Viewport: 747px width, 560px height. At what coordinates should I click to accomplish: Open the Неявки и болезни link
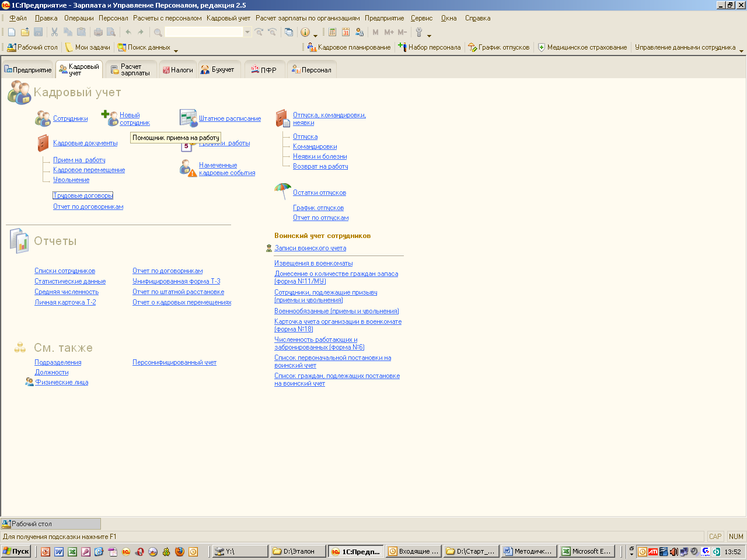tap(320, 156)
